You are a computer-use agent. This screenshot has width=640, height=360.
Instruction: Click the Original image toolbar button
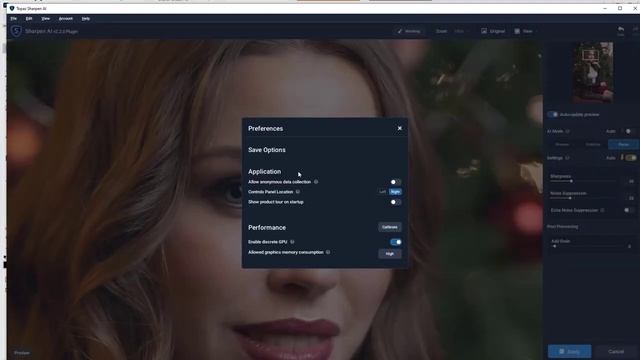coord(493,31)
